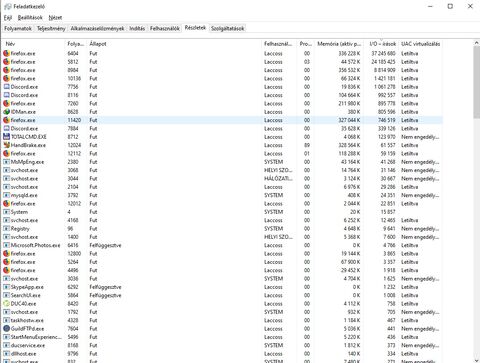Select the CPU value 89 cell
This screenshot has height=363, width=480.
(x=307, y=145)
